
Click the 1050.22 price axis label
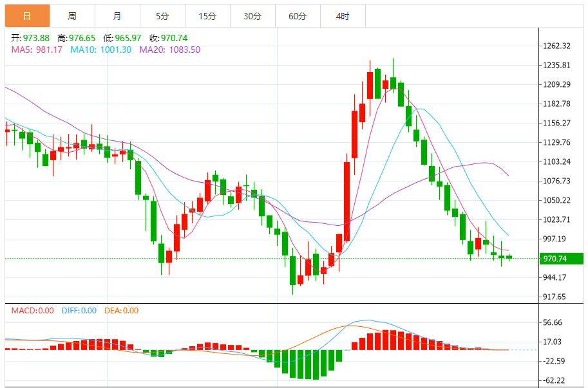(557, 200)
